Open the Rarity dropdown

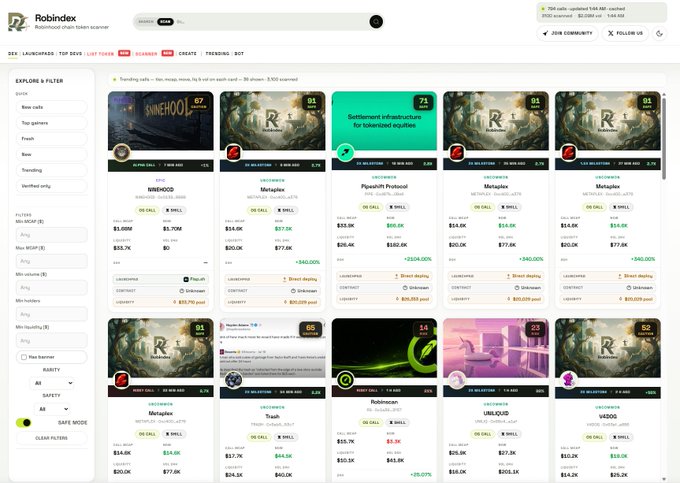pyautogui.click(x=52, y=383)
